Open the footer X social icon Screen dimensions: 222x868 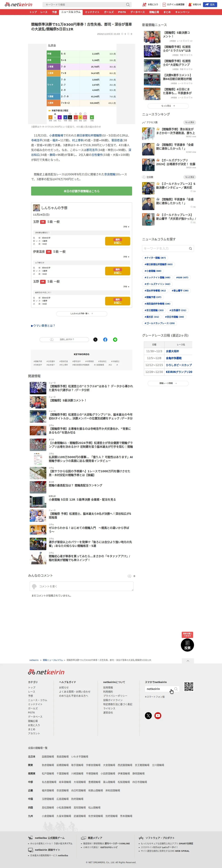point(148,715)
